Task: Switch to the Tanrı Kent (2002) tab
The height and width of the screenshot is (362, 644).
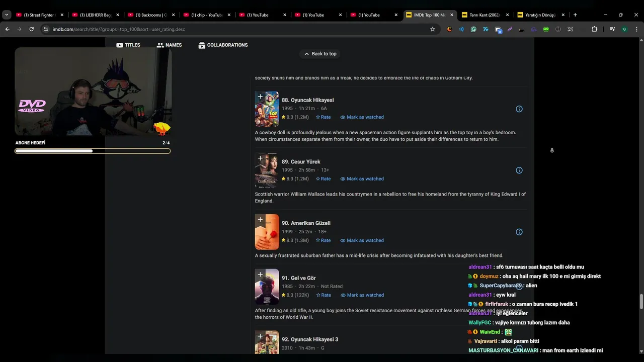Action: (485, 15)
